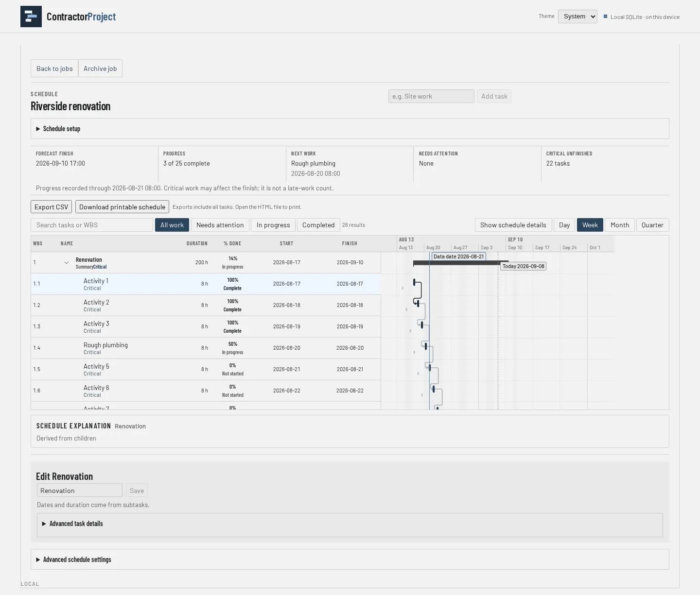700x595 pixels.
Task: Select the All work filter
Action: pos(172,225)
